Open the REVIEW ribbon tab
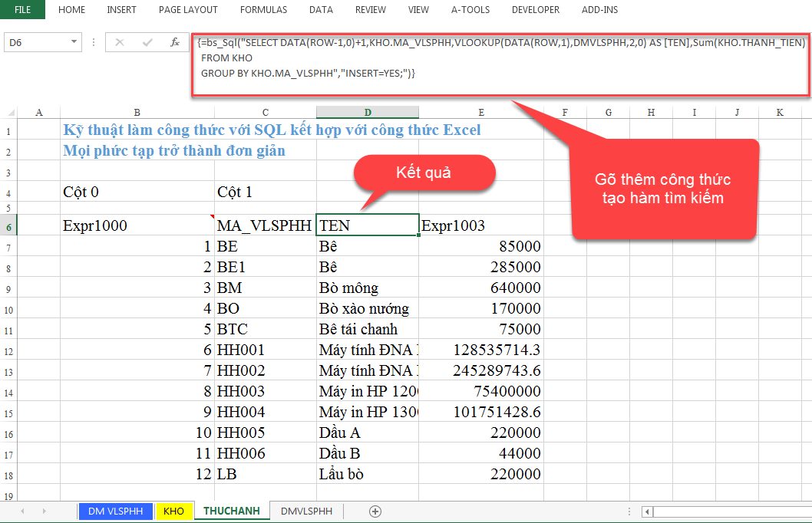Image resolution: width=812 pixels, height=523 pixels. coord(370,9)
